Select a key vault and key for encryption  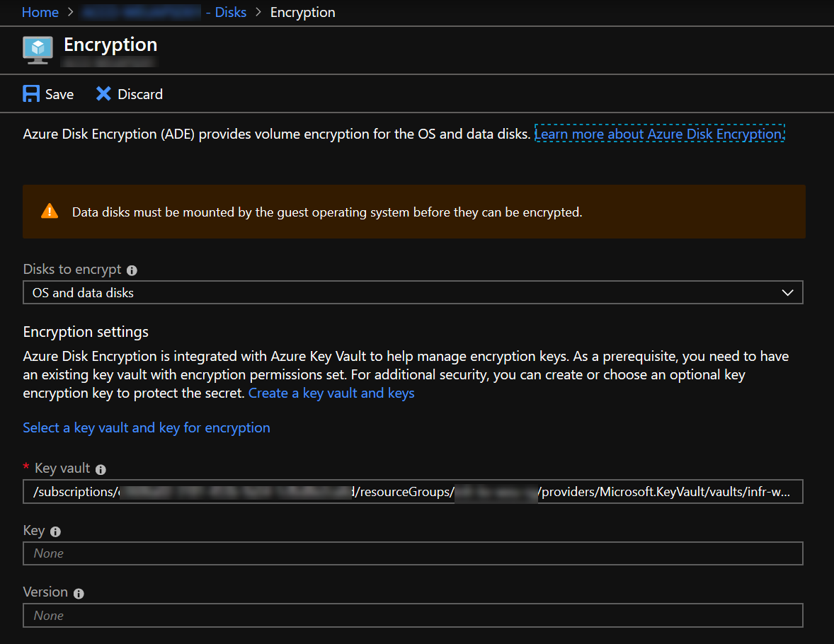click(147, 427)
